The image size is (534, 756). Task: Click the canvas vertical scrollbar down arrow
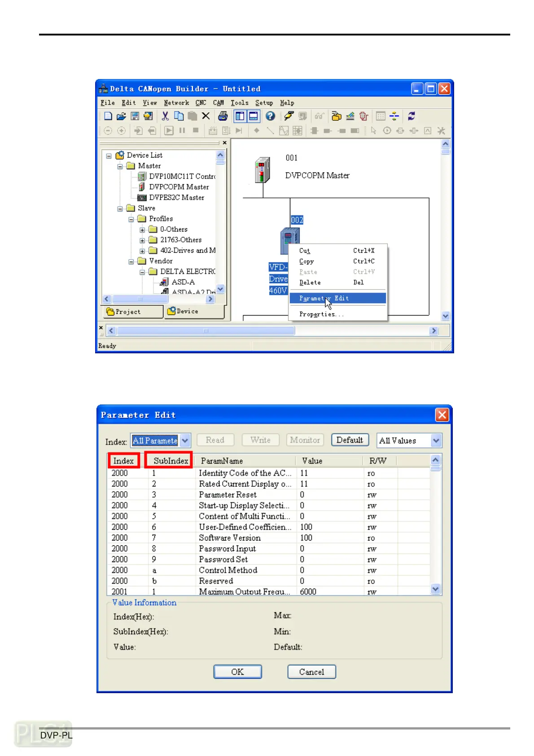tap(446, 316)
